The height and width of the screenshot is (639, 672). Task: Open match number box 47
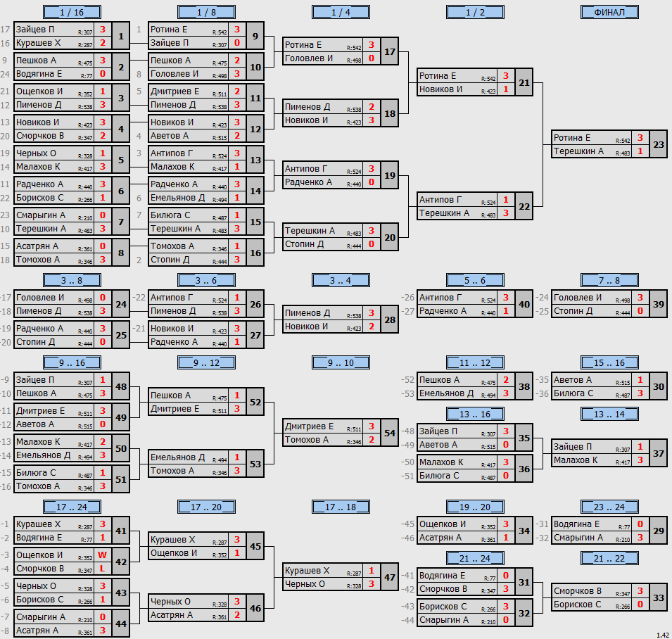point(390,577)
